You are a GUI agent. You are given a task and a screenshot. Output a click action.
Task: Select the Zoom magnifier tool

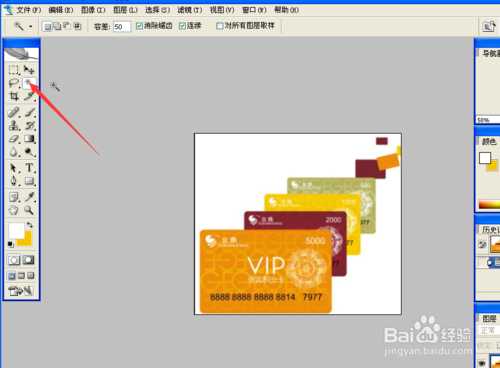(29, 210)
